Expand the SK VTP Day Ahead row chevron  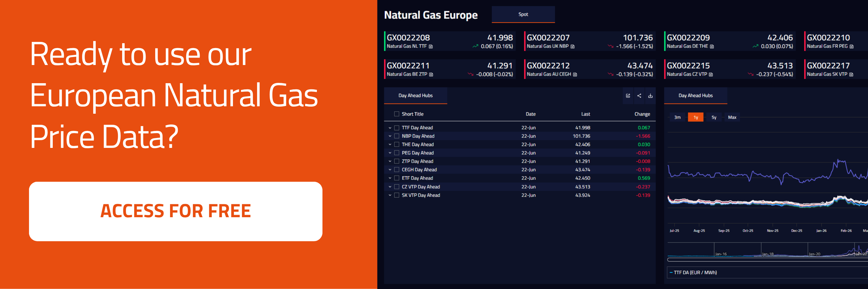click(x=390, y=195)
